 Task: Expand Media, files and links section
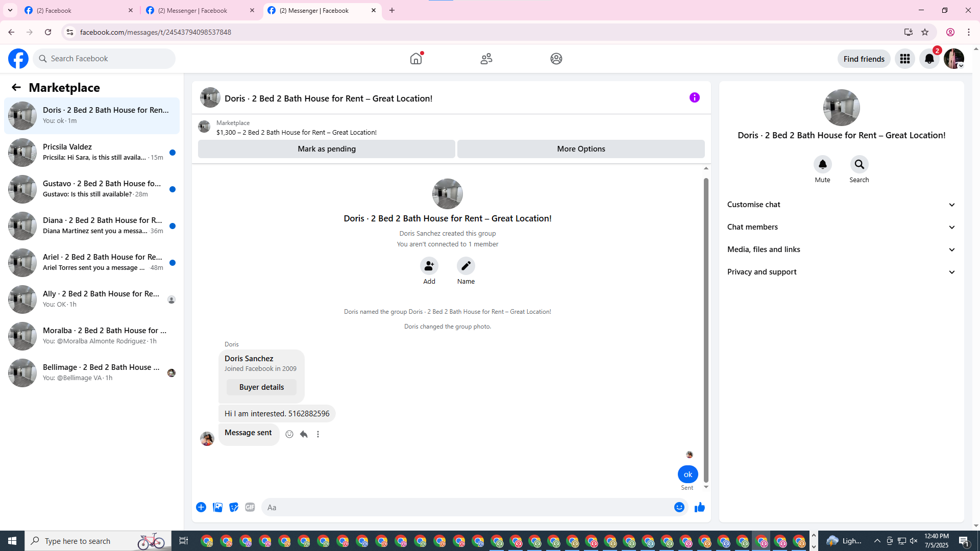pyautogui.click(x=841, y=249)
